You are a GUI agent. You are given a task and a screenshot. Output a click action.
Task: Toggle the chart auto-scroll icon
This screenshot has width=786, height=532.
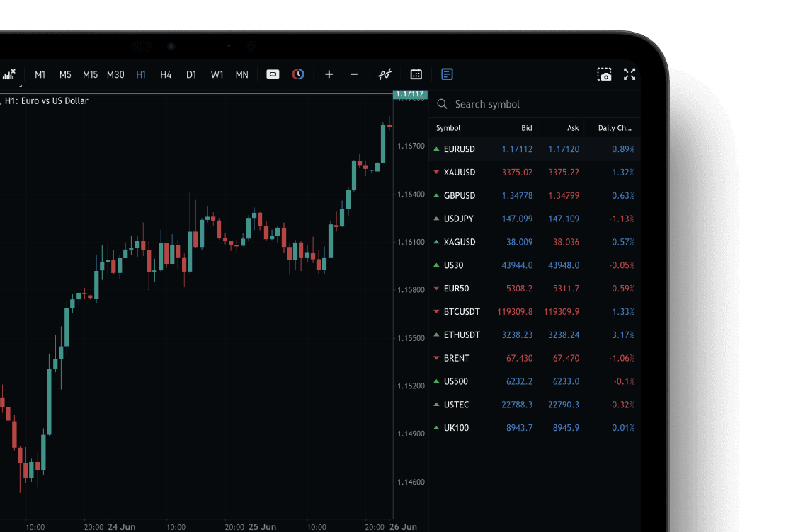click(273, 74)
